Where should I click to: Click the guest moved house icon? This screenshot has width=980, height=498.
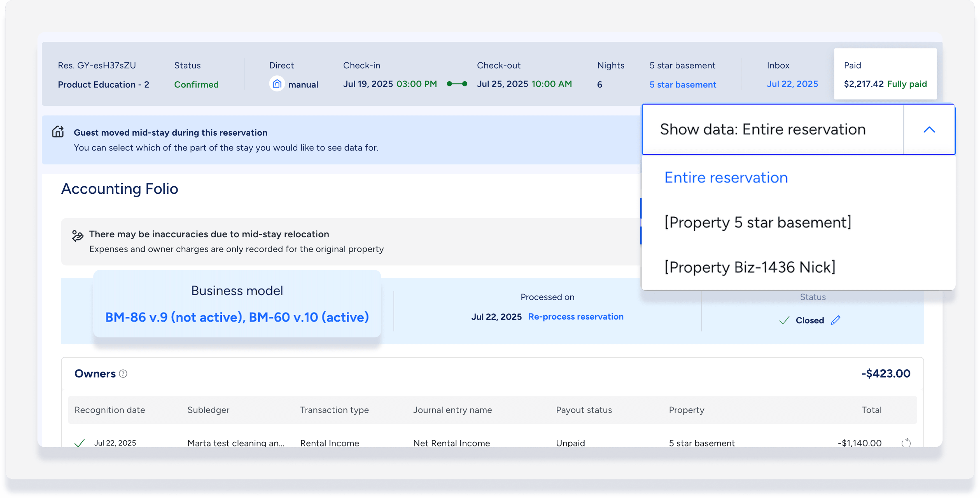click(58, 132)
